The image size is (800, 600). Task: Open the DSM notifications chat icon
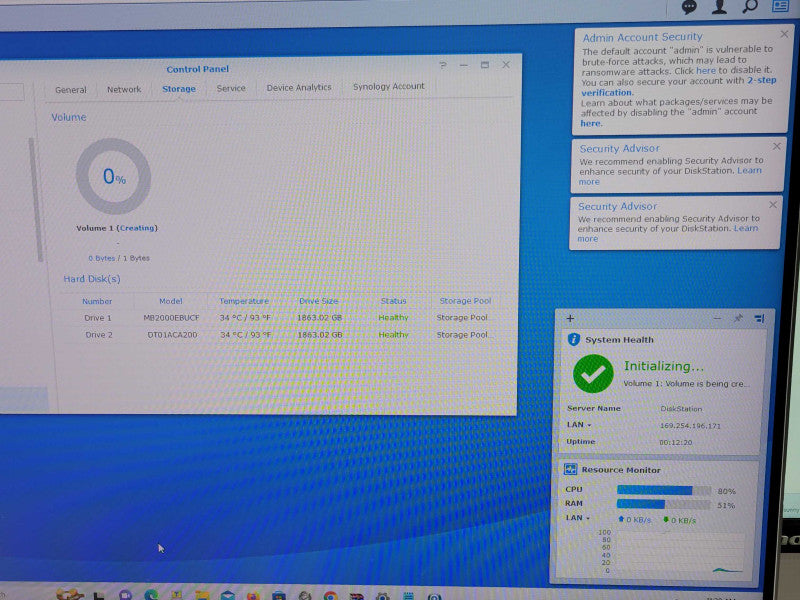coord(689,7)
